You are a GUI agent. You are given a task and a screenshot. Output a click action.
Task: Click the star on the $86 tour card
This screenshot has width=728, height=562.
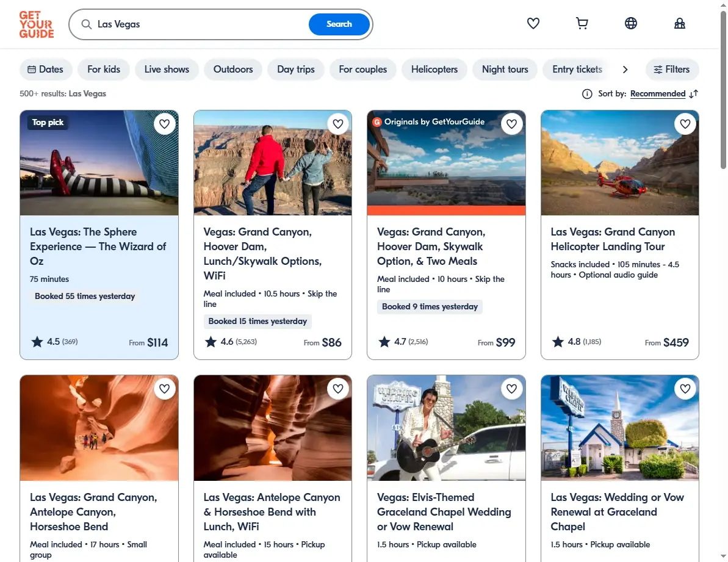tap(211, 342)
